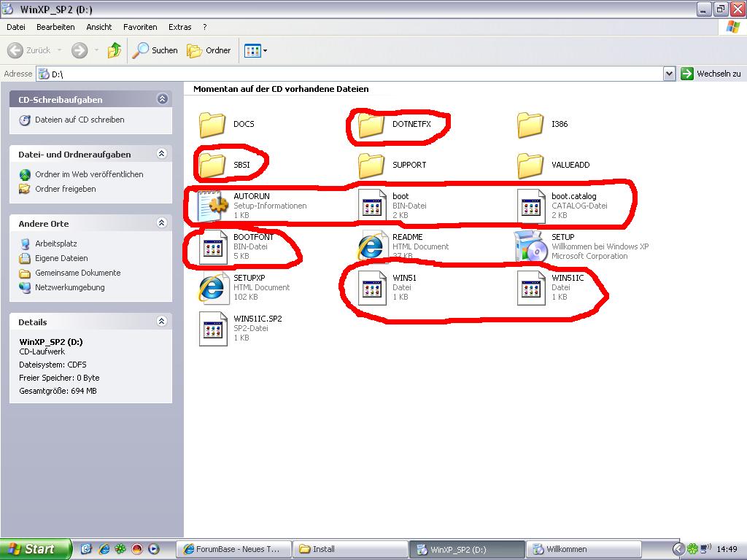Open Eigene Dateien link
The height and width of the screenshot is (560, 747).
coord(61,259)
